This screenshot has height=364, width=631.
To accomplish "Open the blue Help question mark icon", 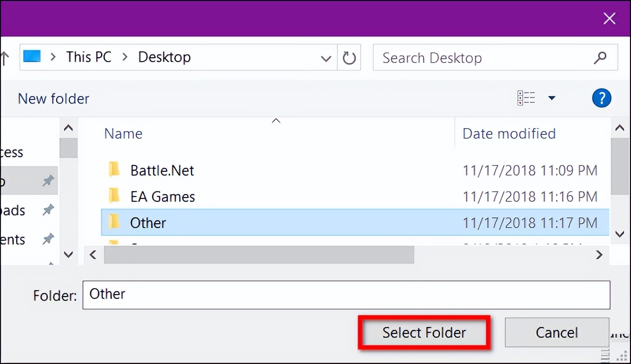I will (601, 98).
